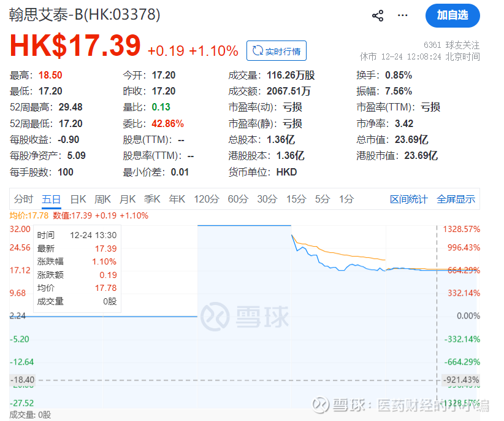Select the 120分 interval tab

tap(206, 199)
